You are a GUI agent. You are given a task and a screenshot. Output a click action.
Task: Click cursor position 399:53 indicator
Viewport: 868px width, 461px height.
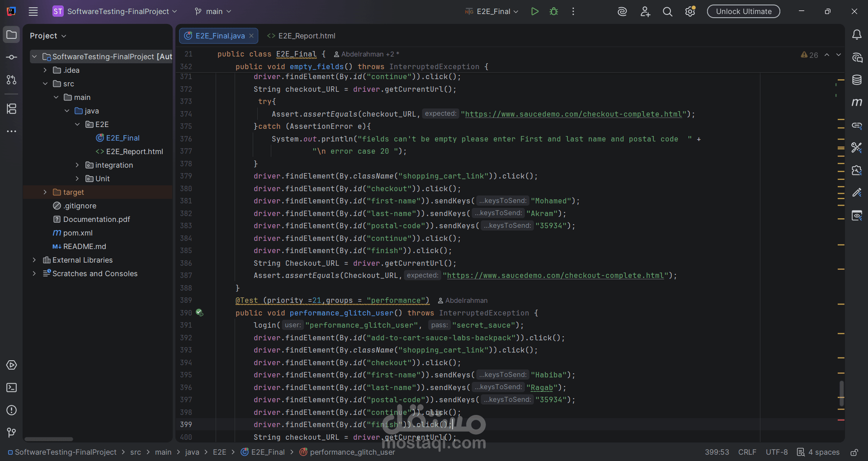(717, 452)
